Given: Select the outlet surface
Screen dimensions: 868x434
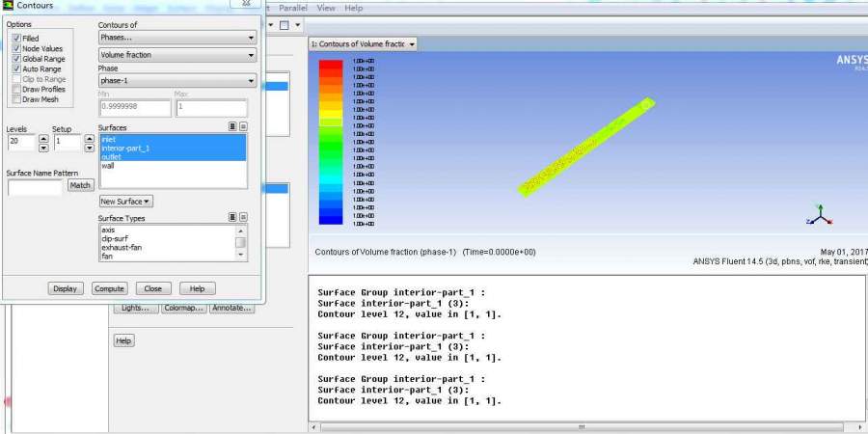Looking at the screenshot, I should tap(173, 156).
